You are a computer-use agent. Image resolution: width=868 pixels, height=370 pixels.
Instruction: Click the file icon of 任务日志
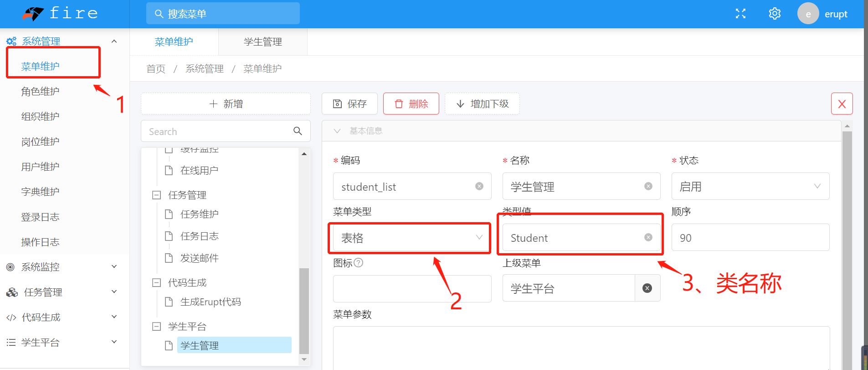click(169, 236)
